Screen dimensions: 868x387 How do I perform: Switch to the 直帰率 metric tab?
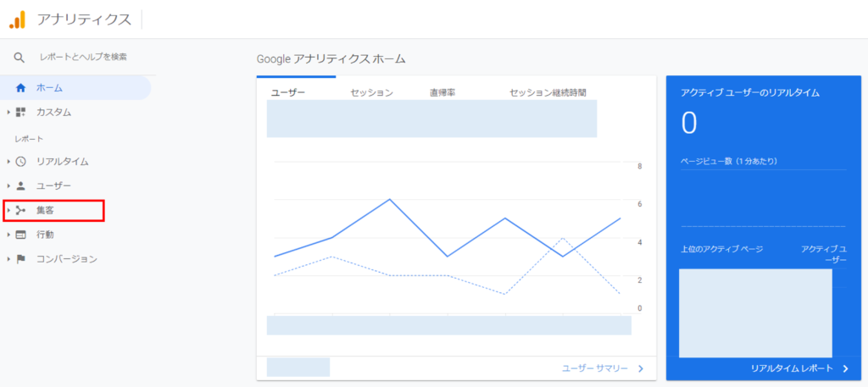click(x=442, y=92)
